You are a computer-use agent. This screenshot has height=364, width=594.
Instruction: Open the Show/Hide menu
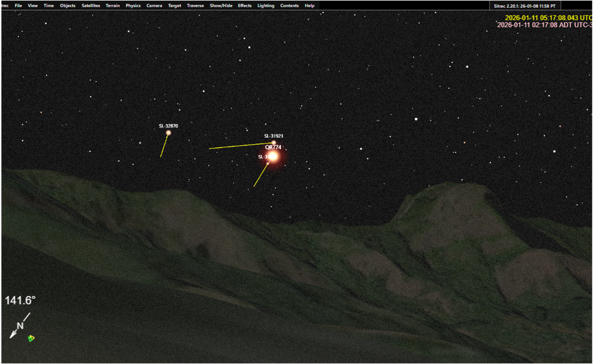point(221,5)
